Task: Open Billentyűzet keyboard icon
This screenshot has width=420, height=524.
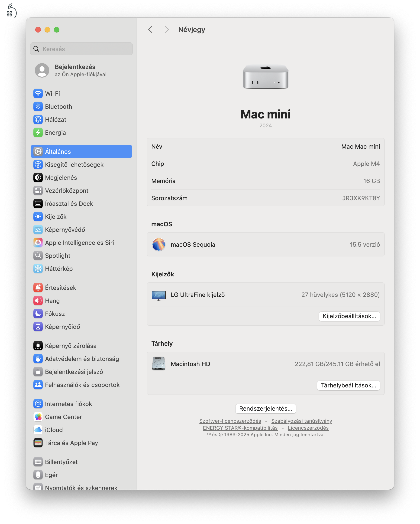Action: 38,462
